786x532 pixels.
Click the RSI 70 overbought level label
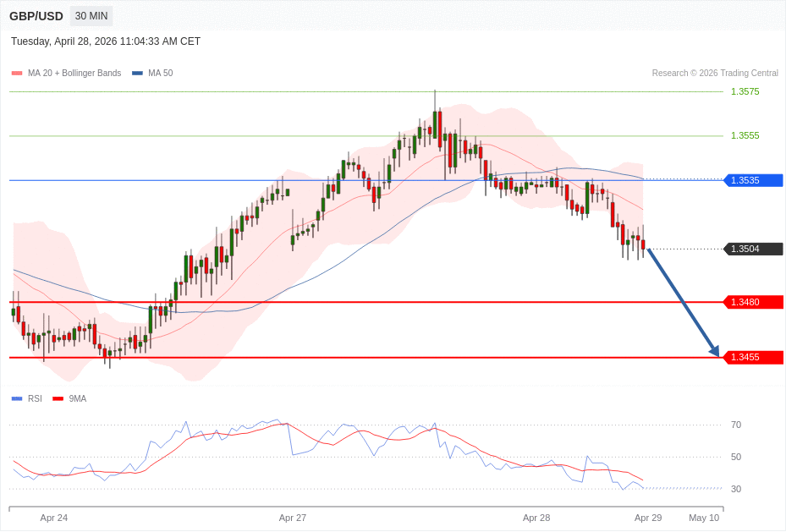[x=736, y=425]
